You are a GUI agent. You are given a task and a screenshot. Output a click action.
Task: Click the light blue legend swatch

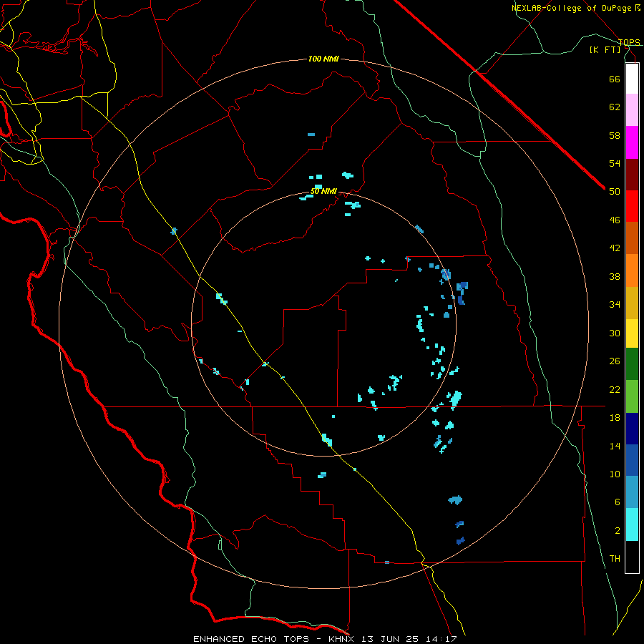[x=632, y=492]
